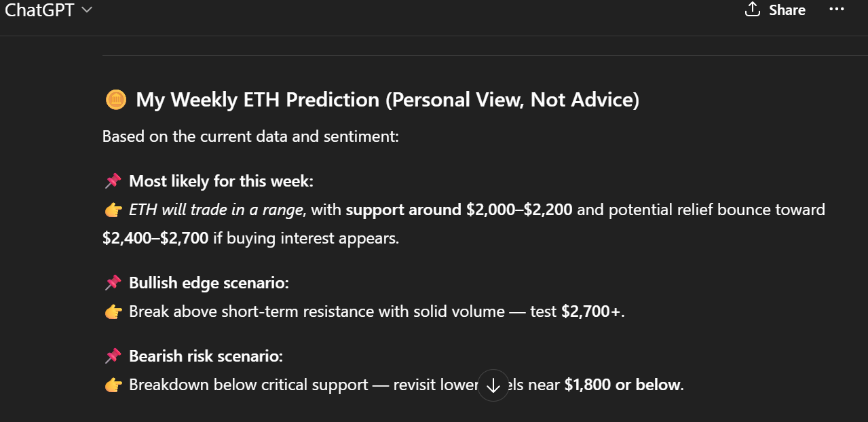868x422 pixels.
Task: Open the three-dot more options menu
Action: point(836,9)
